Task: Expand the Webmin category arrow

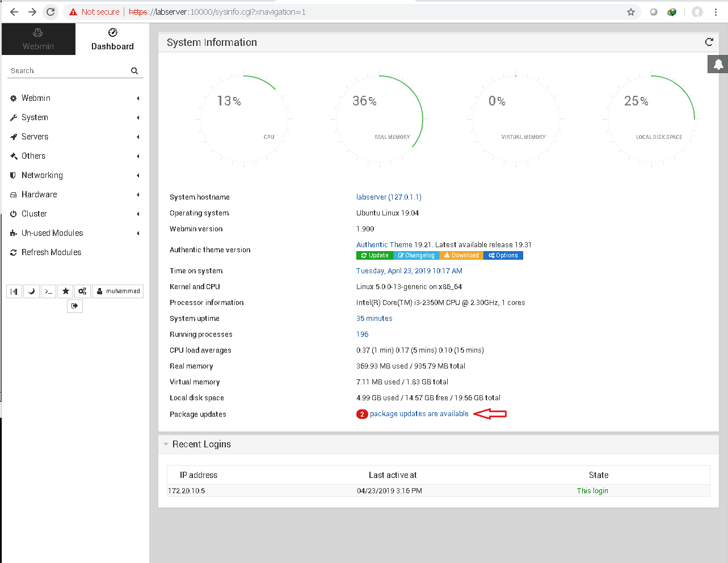Action: (138, 99)
